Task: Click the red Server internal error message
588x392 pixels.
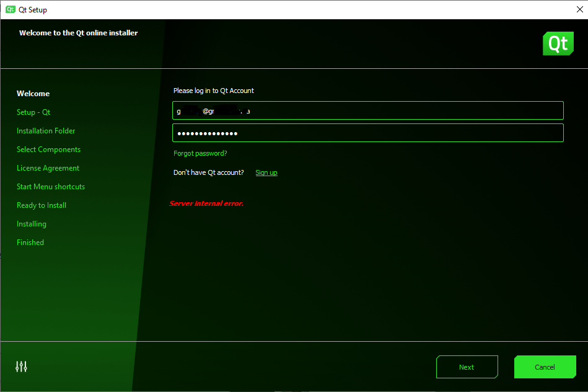Action: click(206, 203)
